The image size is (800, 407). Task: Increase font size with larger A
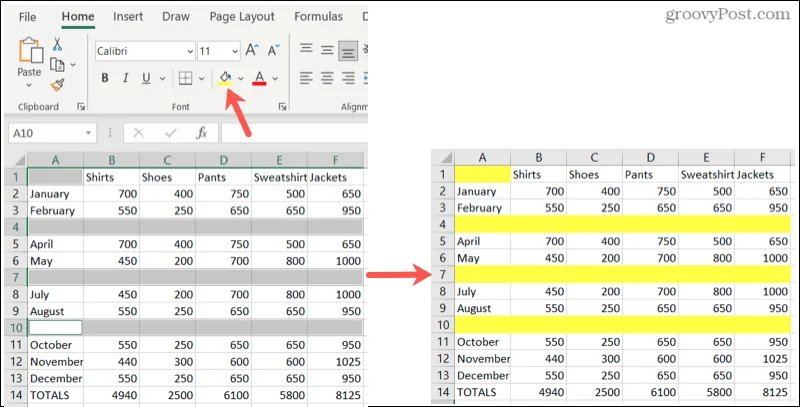252,50
